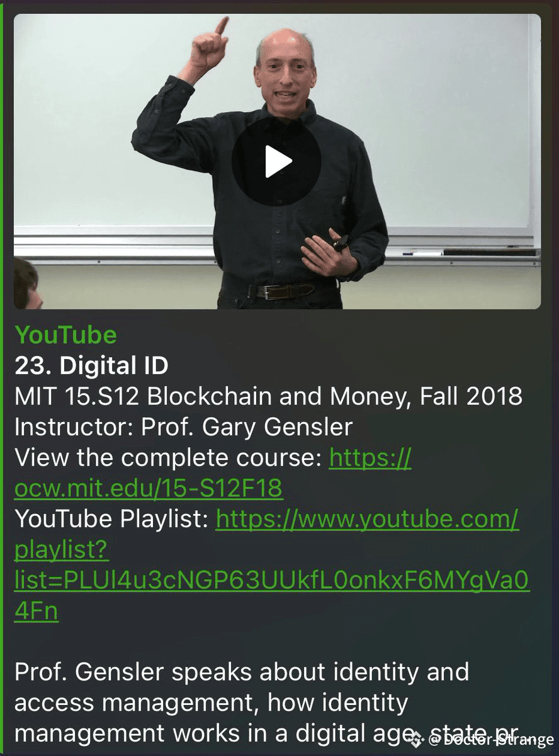The height and width of the screenshot is (756, 559).
Task: Follow the ocw.mit.edu/15-S12F18 course link
Action: (149, 489)
